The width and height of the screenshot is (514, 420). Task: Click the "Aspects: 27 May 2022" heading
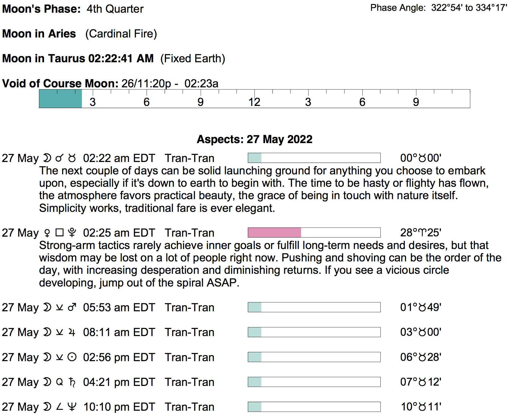click(255, 139)
